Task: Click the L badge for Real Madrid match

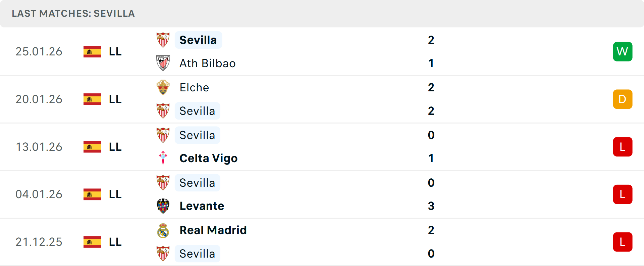Action: [623, 242]
